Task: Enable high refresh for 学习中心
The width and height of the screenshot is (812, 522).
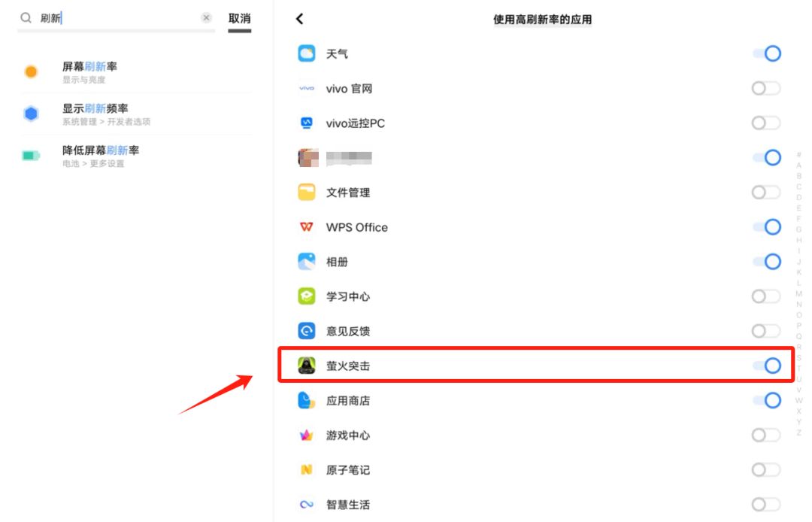Action: 766,296
